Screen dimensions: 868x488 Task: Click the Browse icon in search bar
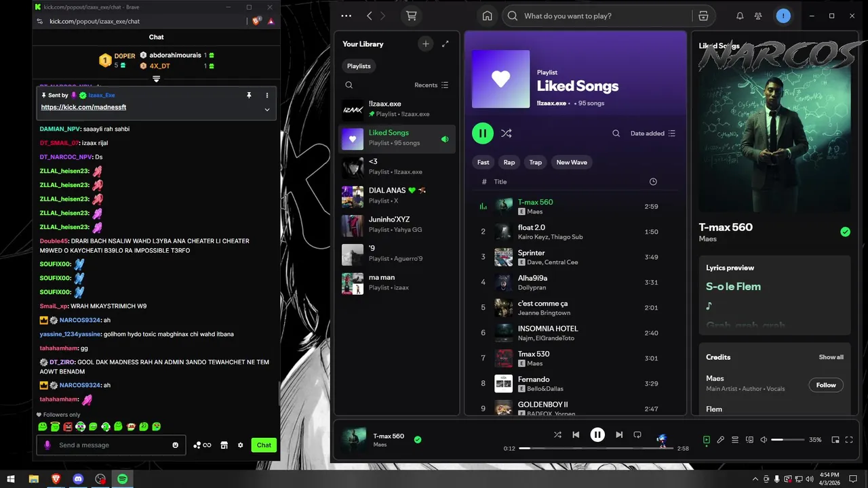(x=703, y=16)
